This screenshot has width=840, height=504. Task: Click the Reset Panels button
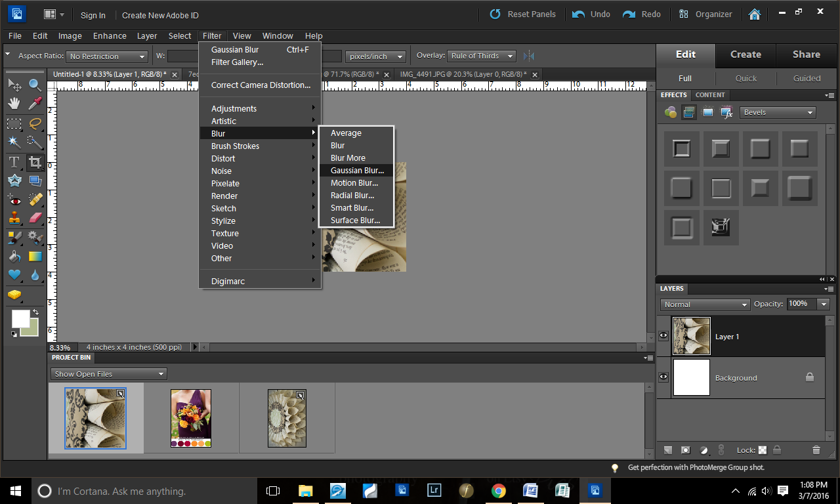[x=523, y=14]
